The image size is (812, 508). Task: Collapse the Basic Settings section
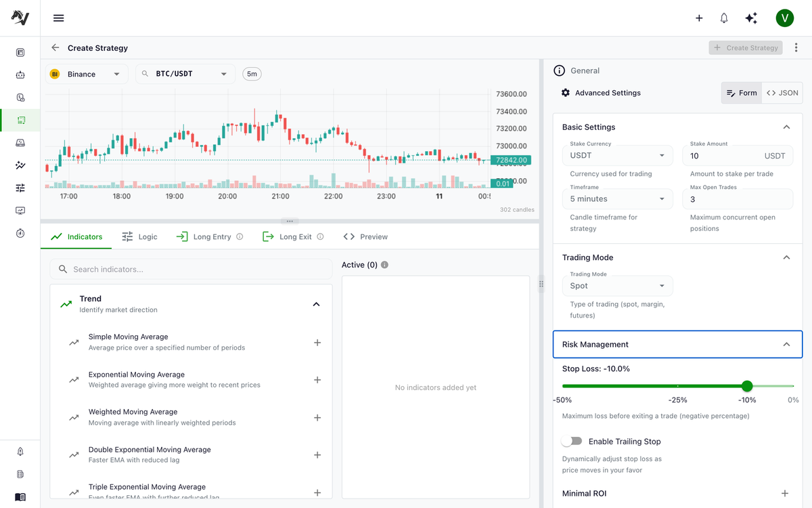pos(786,127)
